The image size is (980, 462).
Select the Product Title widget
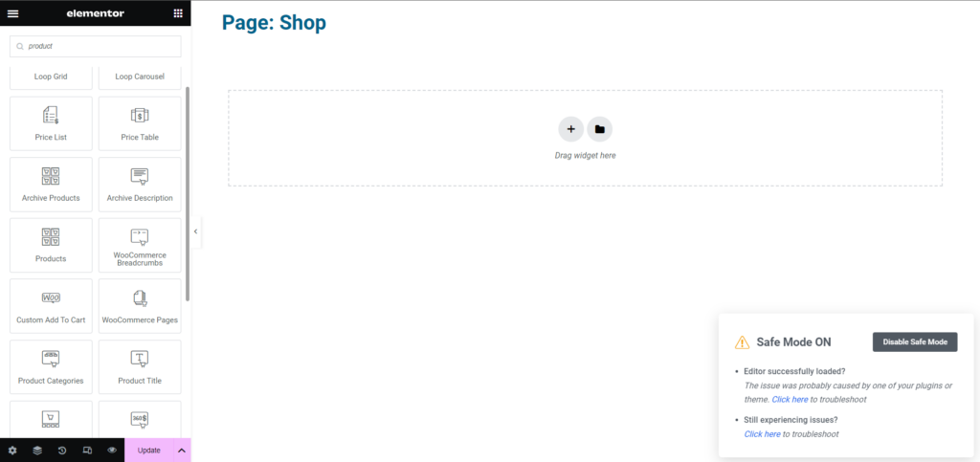click(x=140, y=366)
